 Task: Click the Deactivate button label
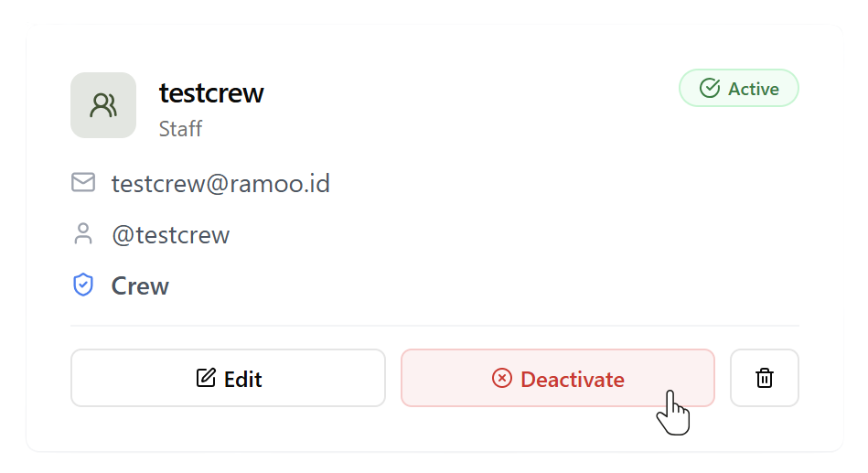[x=573, y=380]
